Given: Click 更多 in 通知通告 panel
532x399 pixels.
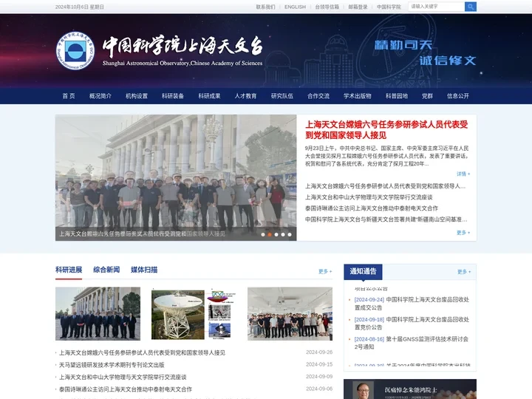Looking at the screenshot, I should coord(464,272).
